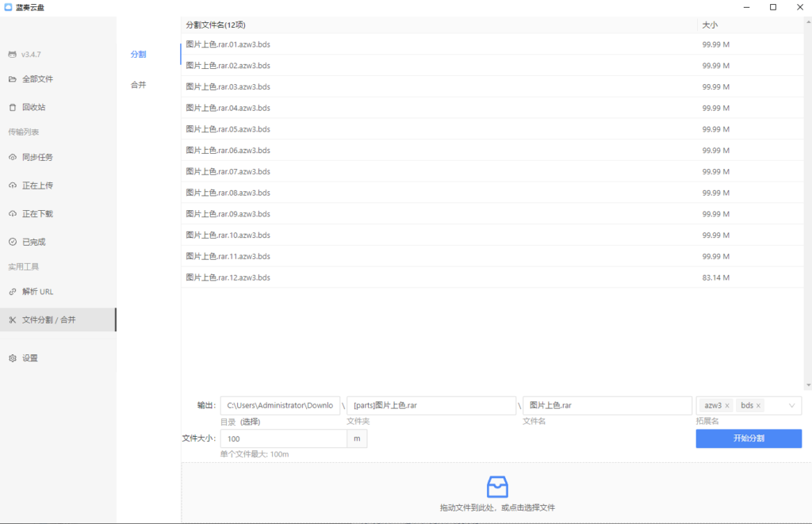Remove the azw3 extension tag
The image size is (812, 524).
pyautogui.click(x=726, y=406)
